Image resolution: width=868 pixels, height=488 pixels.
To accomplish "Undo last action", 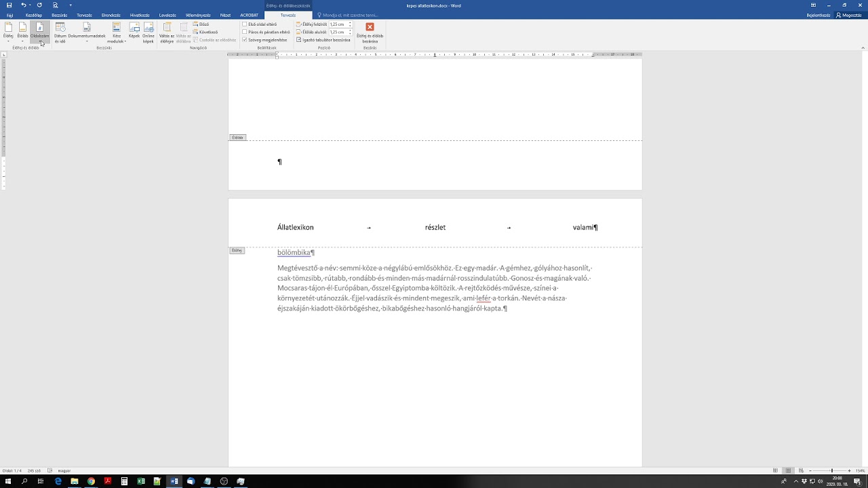I will click(x=24, y=5).
